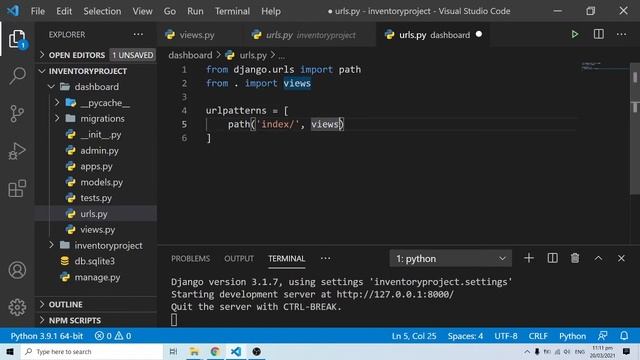Viewport: 640px width, 360px height.
Task: Open the Selection menu
Action: click(102, 11)
